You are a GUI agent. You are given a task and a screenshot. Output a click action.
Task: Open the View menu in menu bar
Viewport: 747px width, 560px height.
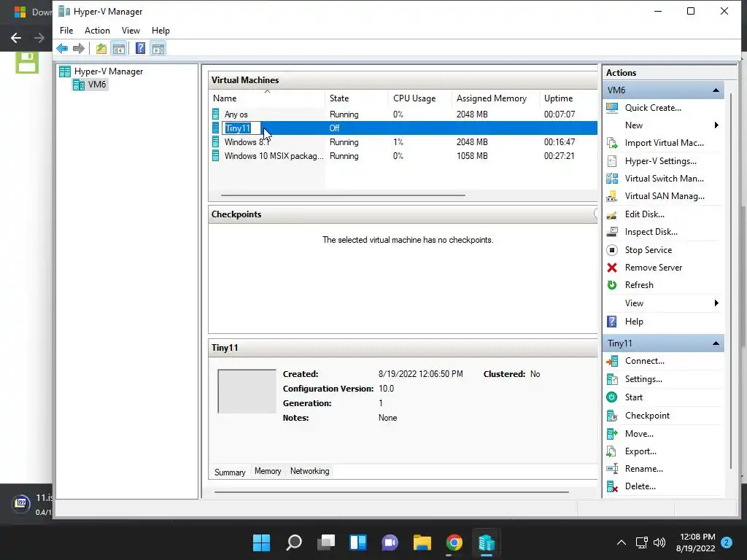point(131,31)
